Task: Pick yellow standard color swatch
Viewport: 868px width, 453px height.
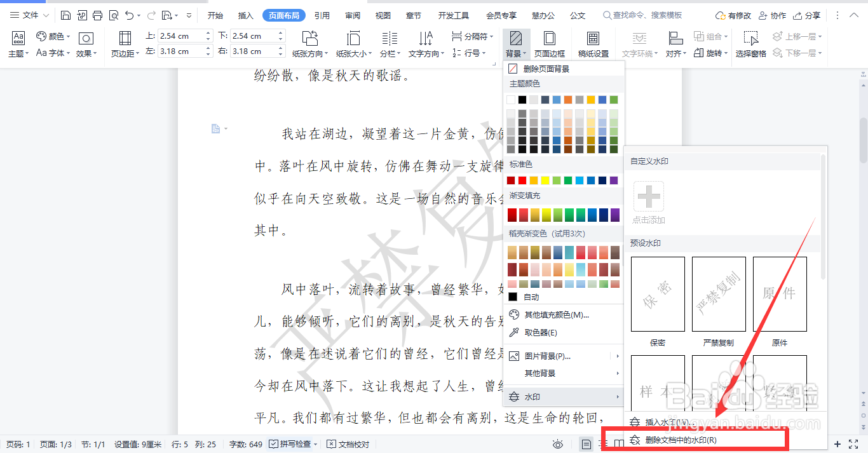Action: (545, 180)
